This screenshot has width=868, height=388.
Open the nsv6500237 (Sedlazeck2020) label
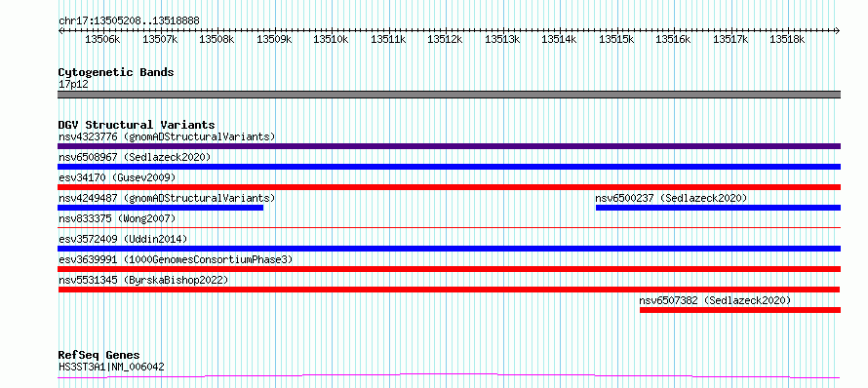click(x=672, y=198)
